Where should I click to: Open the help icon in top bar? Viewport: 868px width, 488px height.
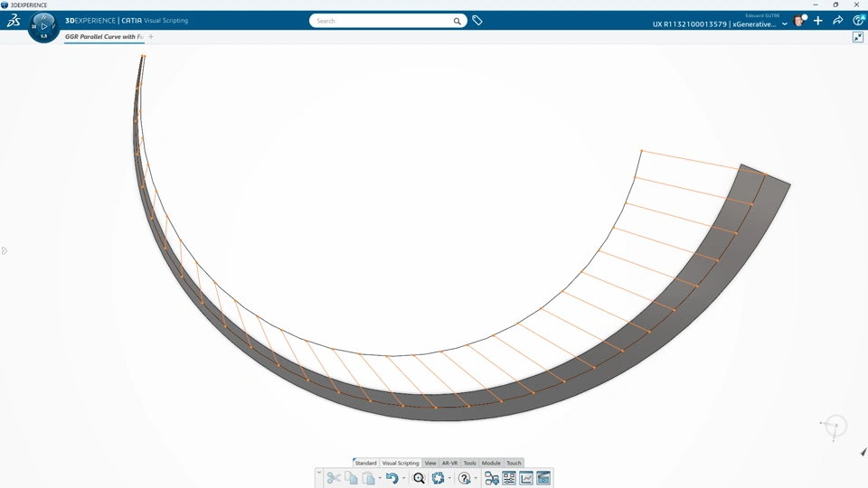point(859,21)
